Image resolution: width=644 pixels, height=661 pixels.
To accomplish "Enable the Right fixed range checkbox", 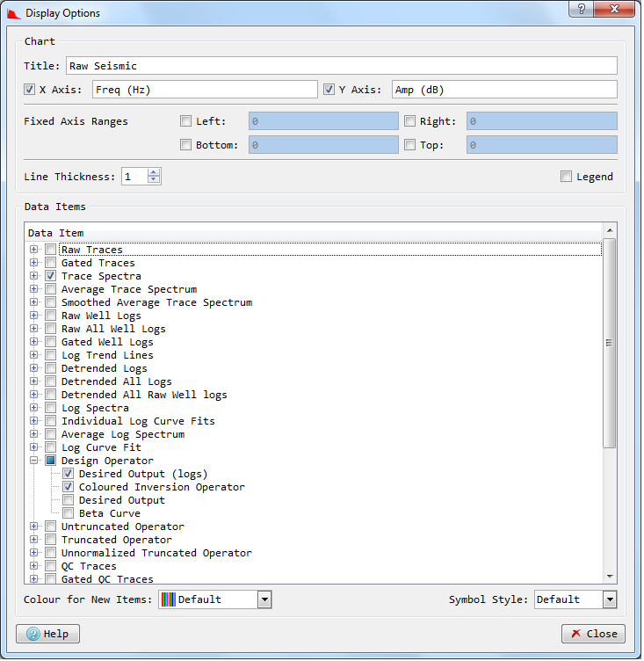I will click(x=411, y=121).
